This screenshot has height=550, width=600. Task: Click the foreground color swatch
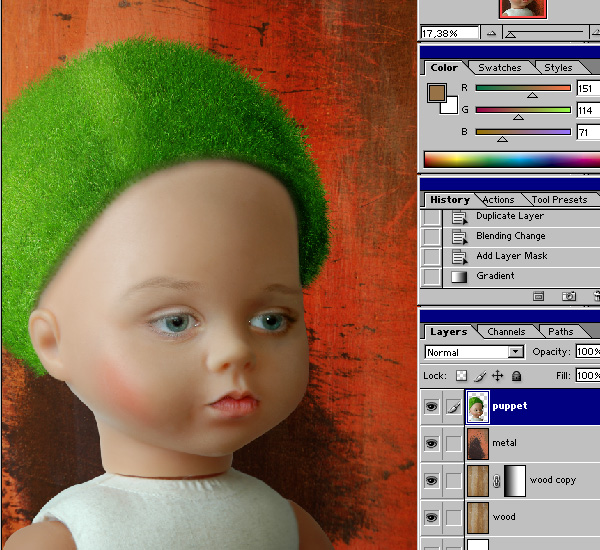click(437, 93)
